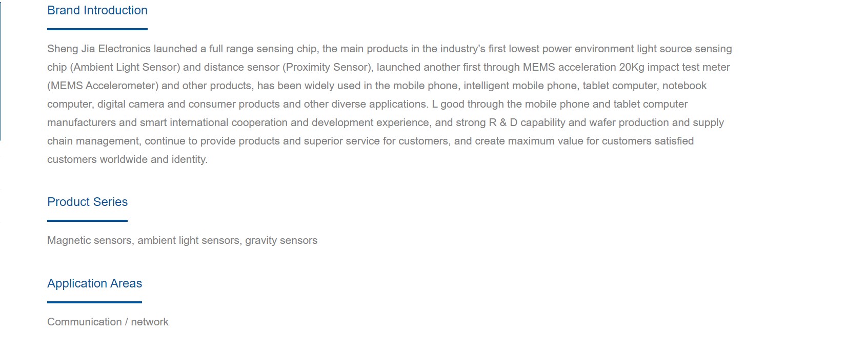The width and height of the screenshot is (868, 351).
Task: Click the Brand Introduction heading
Action: pos(97,10)
